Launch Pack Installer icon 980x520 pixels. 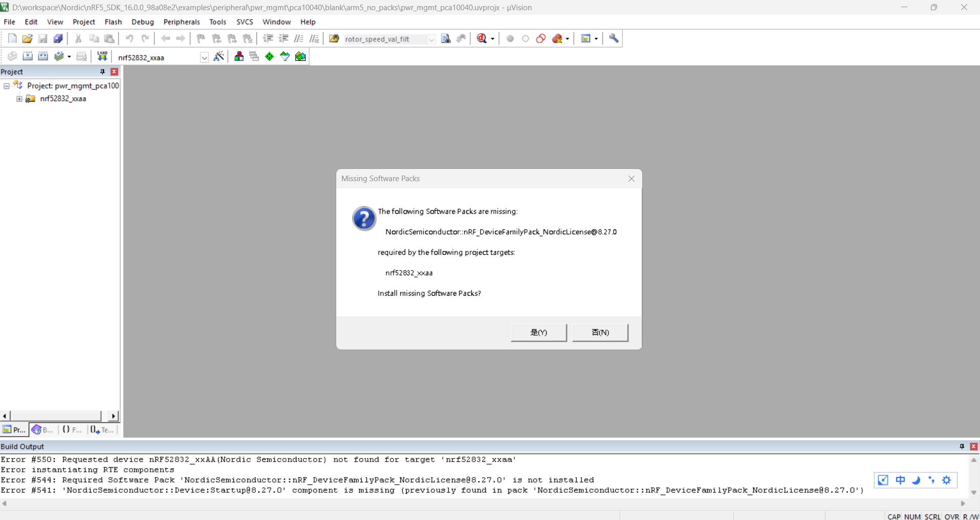[x=300, y=56]
